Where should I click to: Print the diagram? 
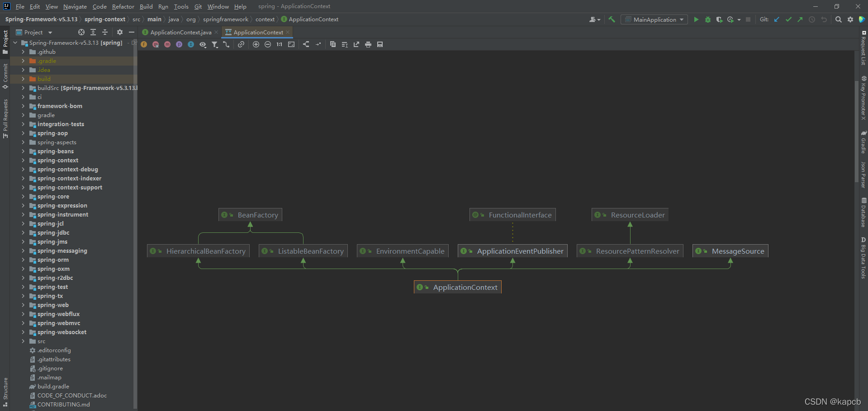[x=368, y=44]
